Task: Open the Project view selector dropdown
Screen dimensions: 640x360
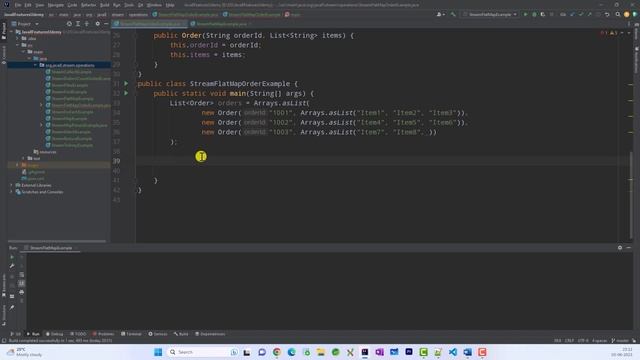Action: [25, 24]
